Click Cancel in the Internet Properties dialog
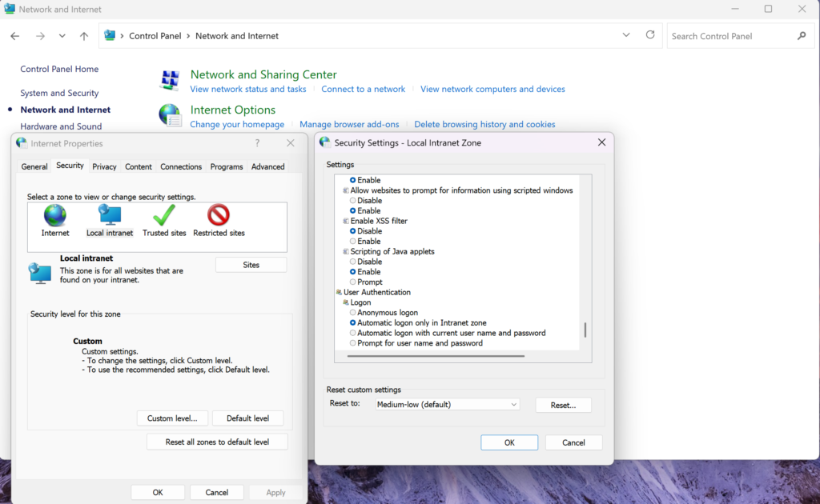 [x=216, y=492]
